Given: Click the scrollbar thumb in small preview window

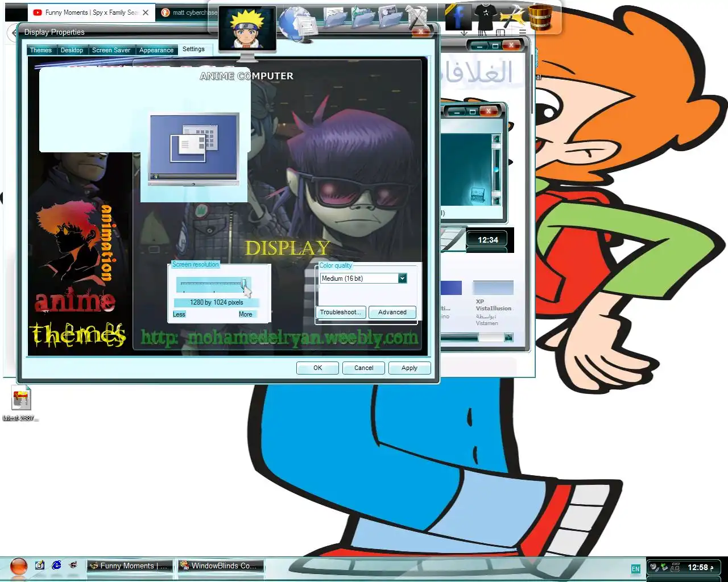Looking at the screenshot, I should pyautogui.click(x=496, y=169).
